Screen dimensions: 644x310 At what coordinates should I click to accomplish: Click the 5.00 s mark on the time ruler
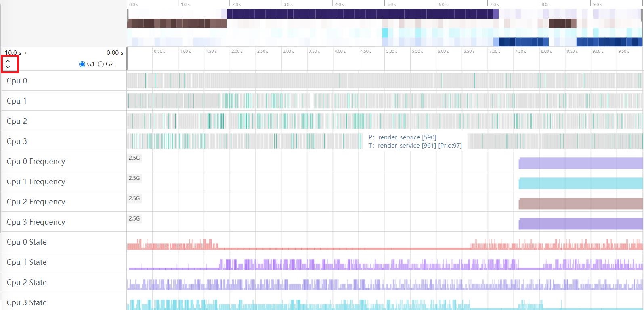391,52
